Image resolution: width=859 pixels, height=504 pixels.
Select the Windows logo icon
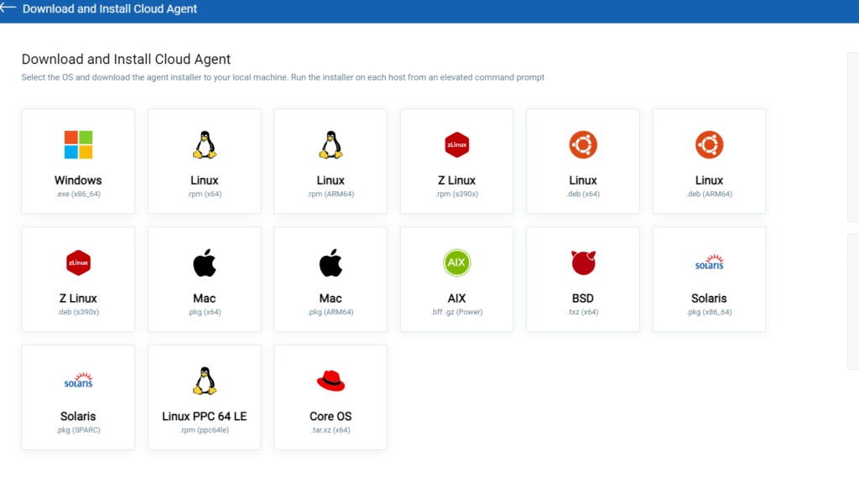coord(78,144)
